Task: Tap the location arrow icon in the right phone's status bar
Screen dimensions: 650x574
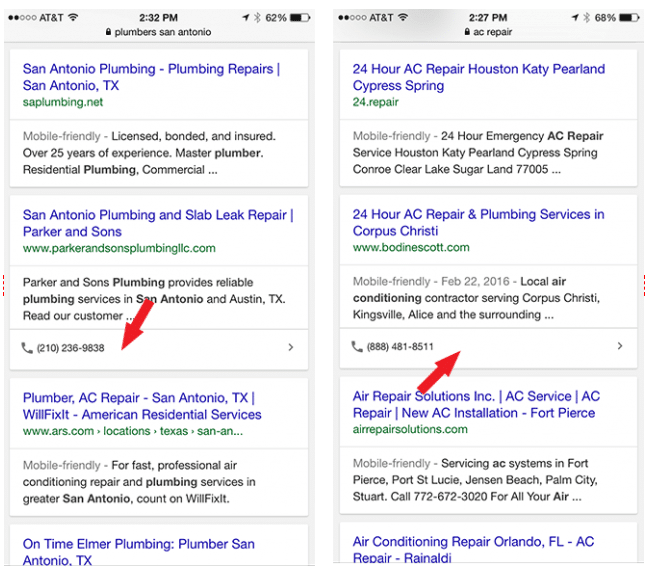Action: click(x=575, y=17)
